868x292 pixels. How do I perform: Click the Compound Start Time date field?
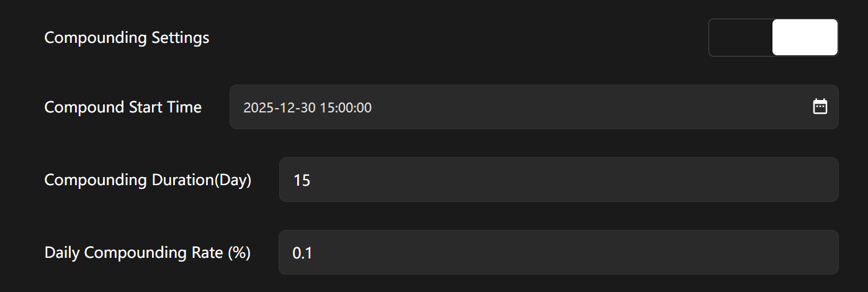click(x=534, y=107)
